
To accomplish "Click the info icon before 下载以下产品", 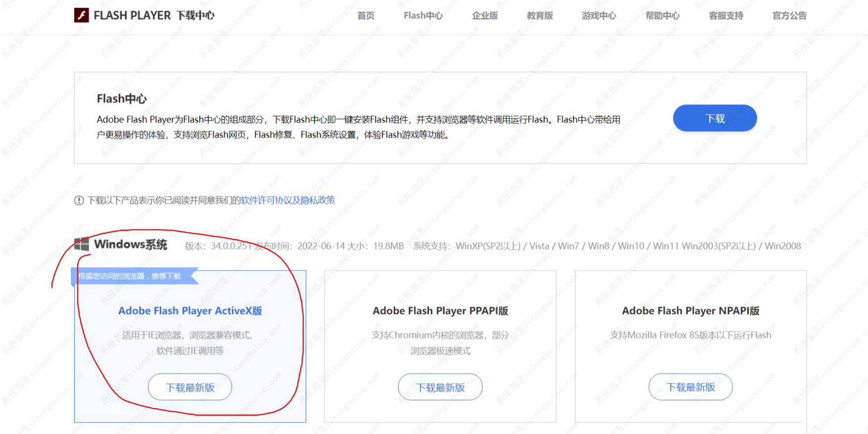I will (x=79, y=200).
